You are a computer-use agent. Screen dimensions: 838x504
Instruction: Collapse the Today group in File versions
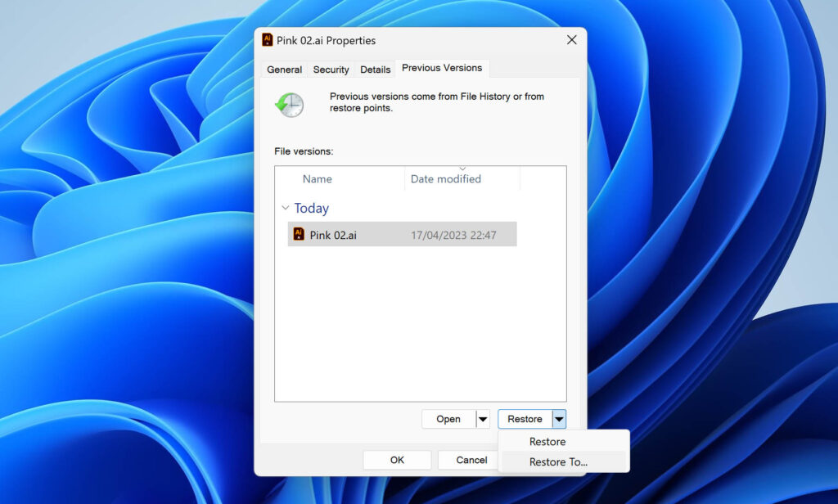tap(286, 208)
